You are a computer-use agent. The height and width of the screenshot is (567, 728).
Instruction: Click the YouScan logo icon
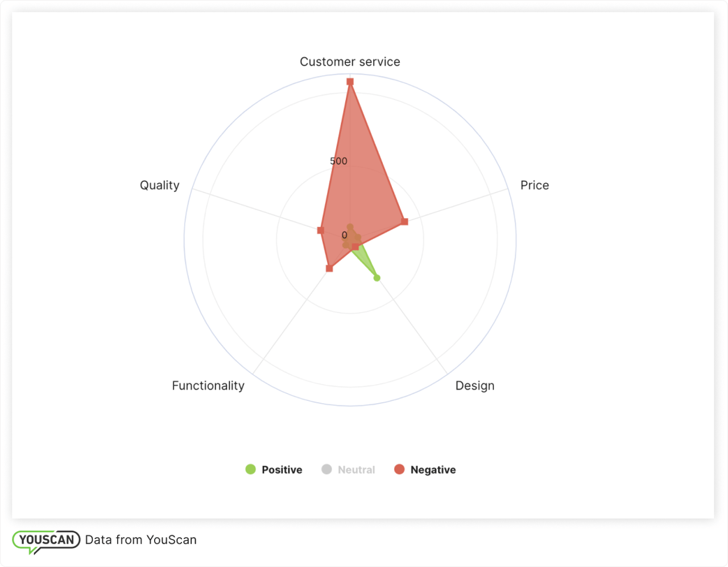click(x=46, y=541)
